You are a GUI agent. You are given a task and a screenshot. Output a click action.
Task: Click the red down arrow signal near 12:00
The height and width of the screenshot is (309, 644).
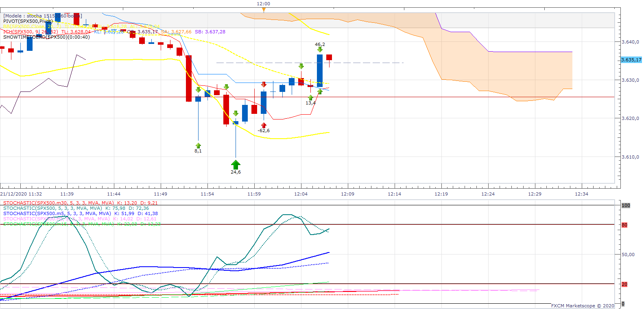click(264, 84)
